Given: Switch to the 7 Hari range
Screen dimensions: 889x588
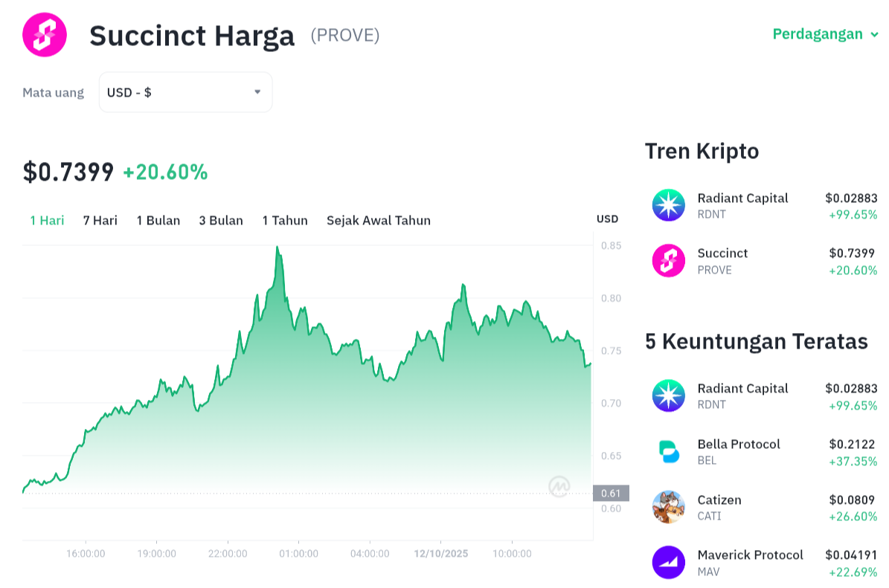Looking at the screenshot, I should tap(100, 220).
